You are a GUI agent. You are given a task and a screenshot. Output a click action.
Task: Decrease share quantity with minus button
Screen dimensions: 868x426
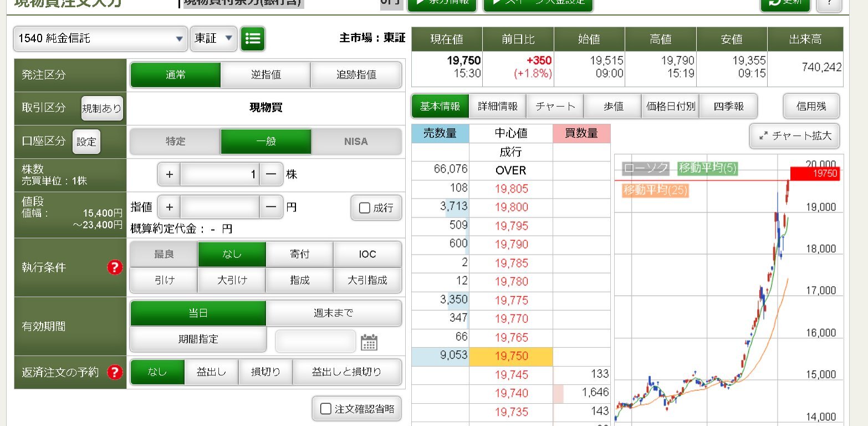271,174
